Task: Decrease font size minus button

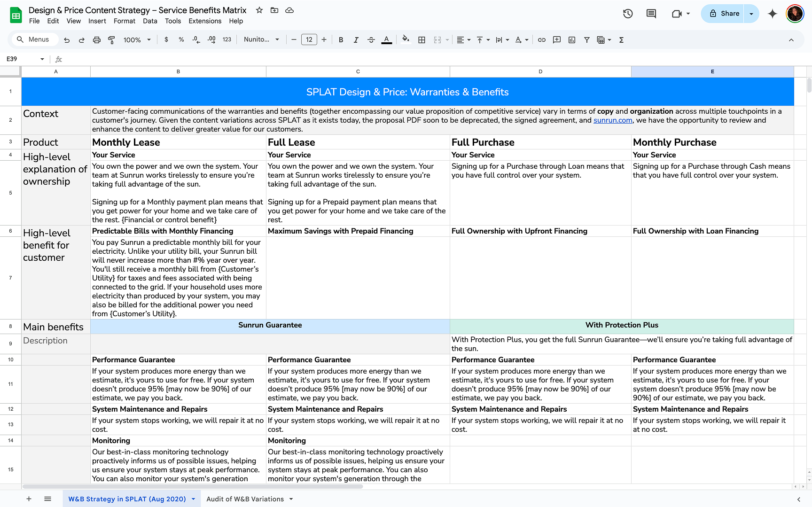Action: pyautogui.click(x=294, y=40)
